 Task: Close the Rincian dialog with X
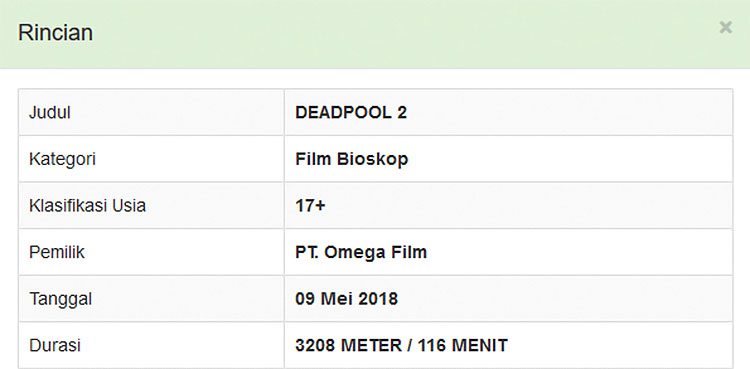click(x=726, y=27)
